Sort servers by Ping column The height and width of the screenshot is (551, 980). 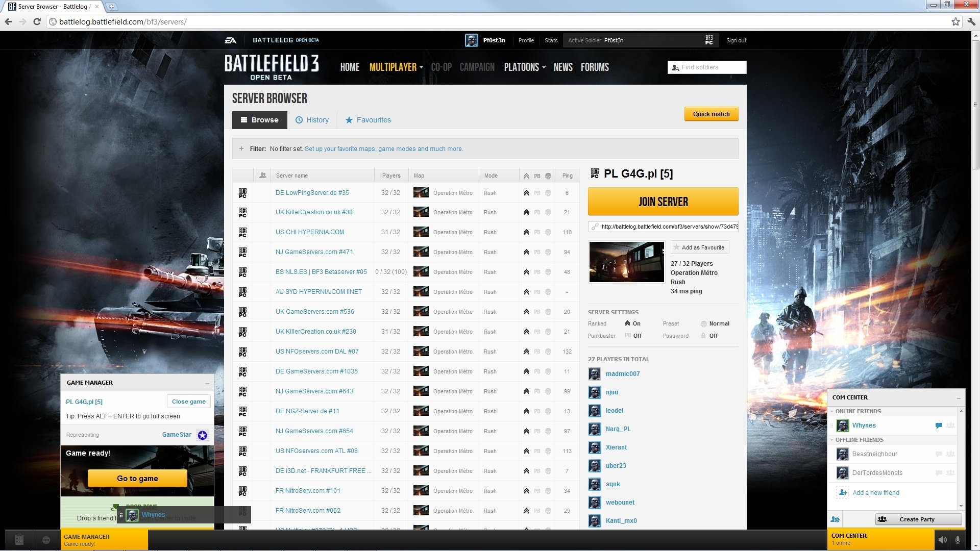[567, 176]
